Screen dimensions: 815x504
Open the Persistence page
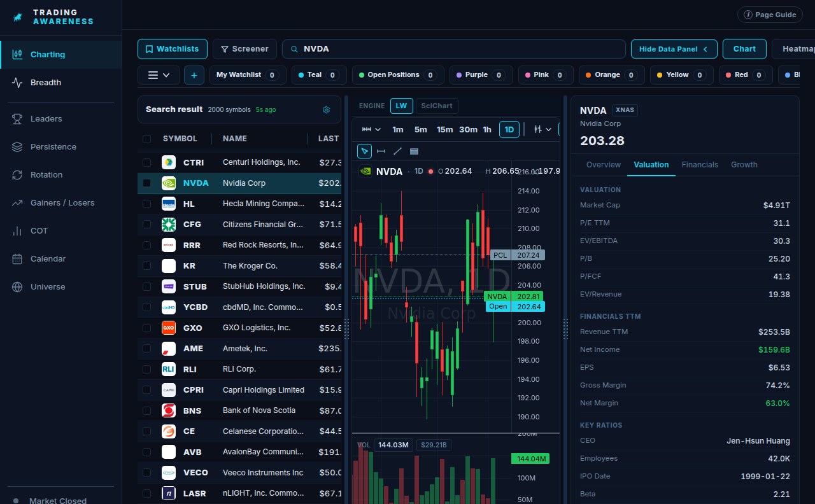tap(61, 147)
